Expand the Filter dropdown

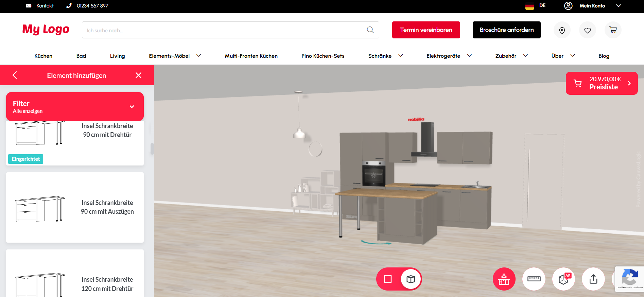[132, 107]
